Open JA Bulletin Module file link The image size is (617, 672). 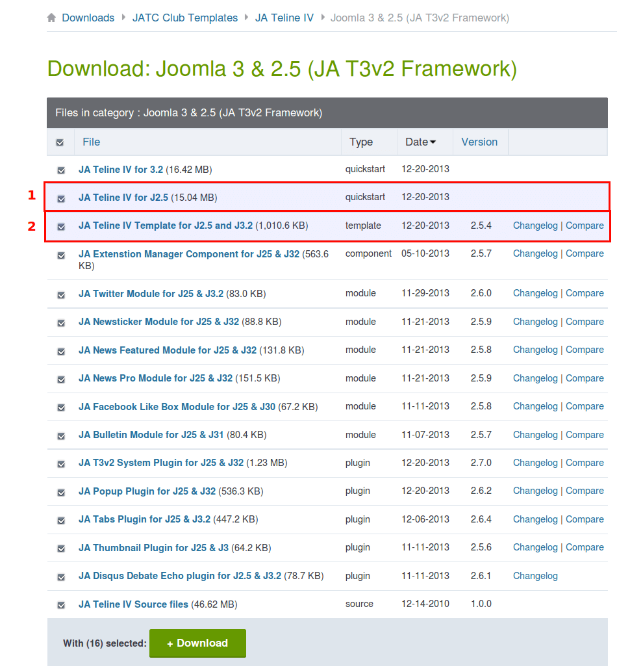[x=151, y=435]
